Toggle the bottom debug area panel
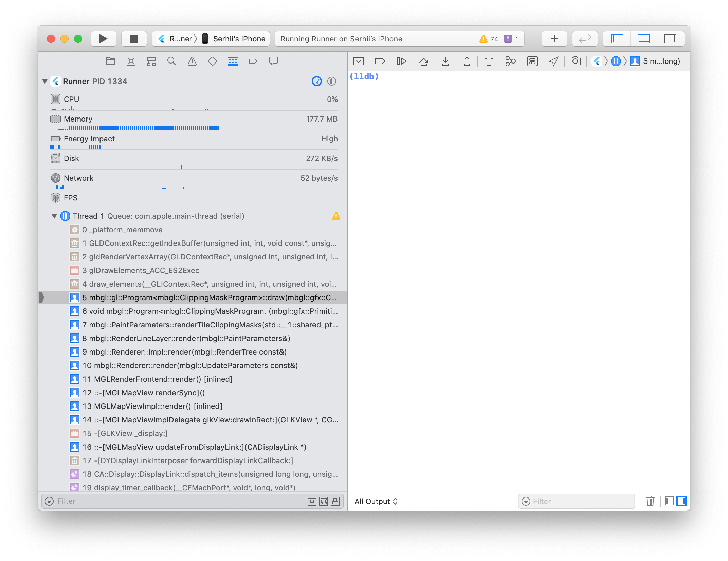 [x=644, y=39]
